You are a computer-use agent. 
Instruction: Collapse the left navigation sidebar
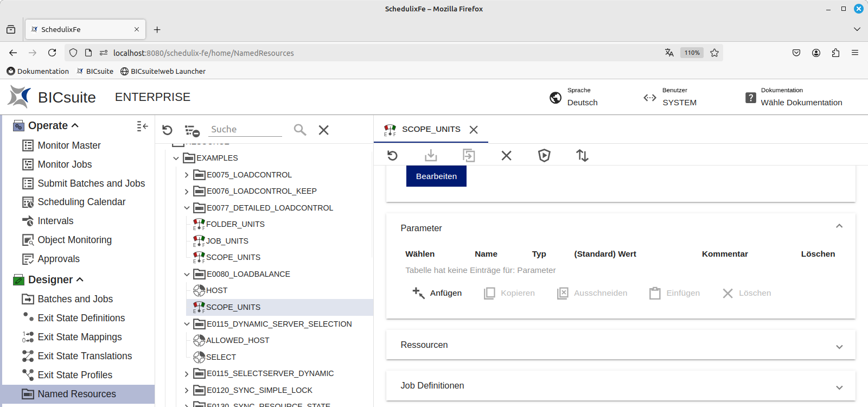click(142, 126)
